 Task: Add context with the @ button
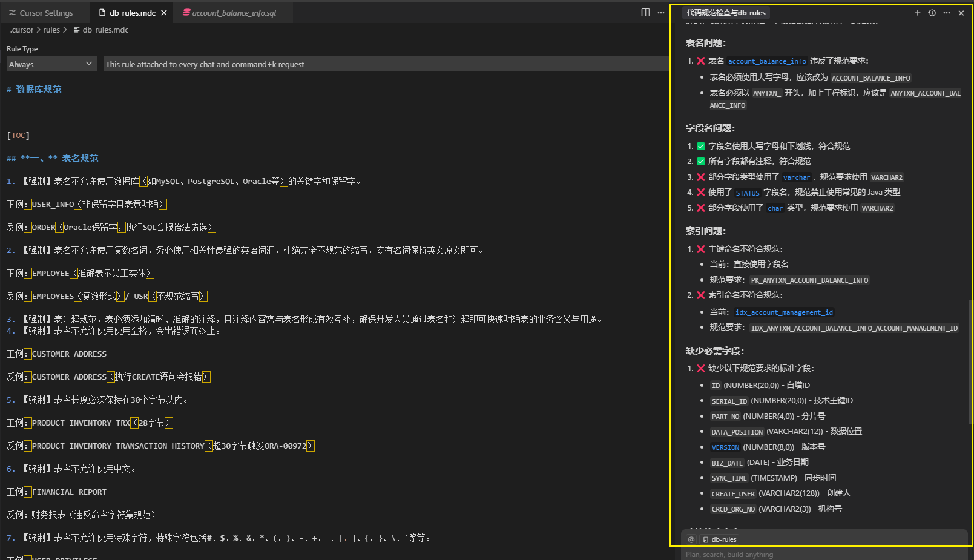691,539
